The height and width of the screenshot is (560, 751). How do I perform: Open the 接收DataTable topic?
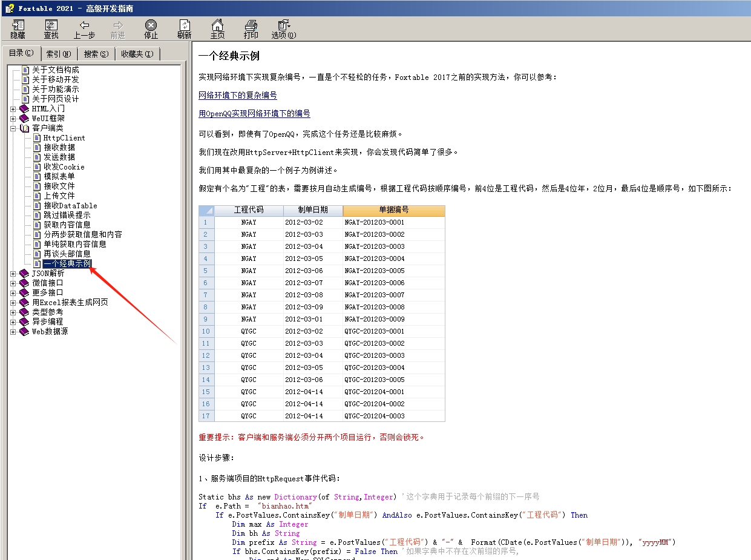coord(70,206)
